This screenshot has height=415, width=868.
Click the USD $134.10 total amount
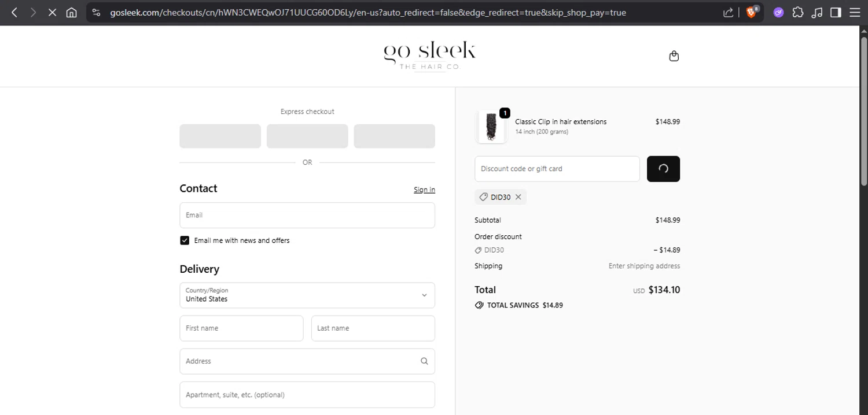point(656,290)
